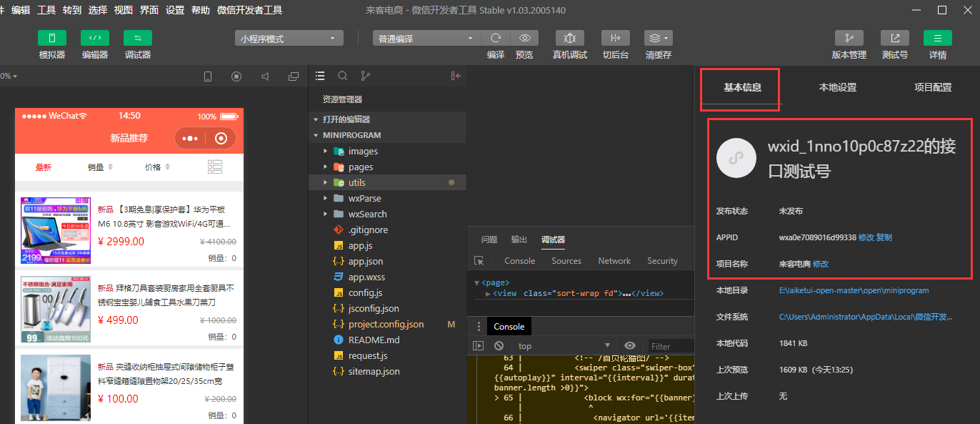
Task: Toggle the simulator mute speaker icon
Action: point(265,77)
